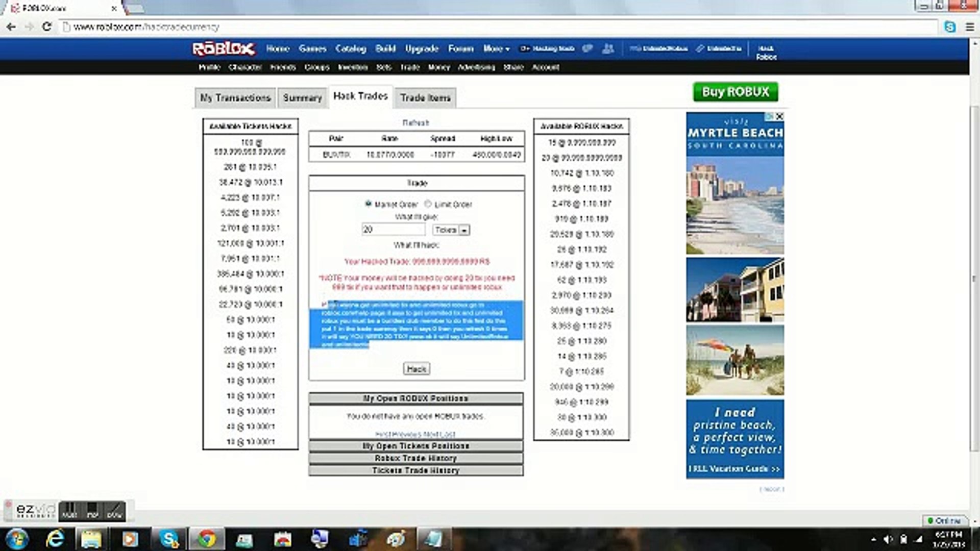Open the friends people icon in header
The image size is (980, 551).
pyautogui.click(x=608, y=48)
